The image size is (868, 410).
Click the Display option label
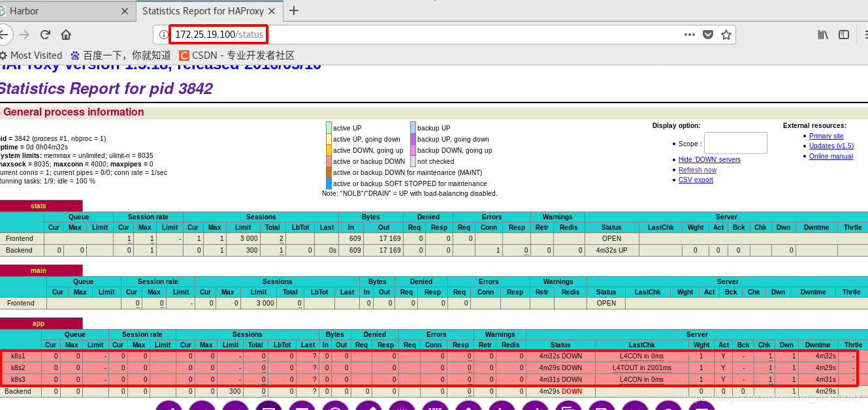pyautogui.click(x=676, y=125)
